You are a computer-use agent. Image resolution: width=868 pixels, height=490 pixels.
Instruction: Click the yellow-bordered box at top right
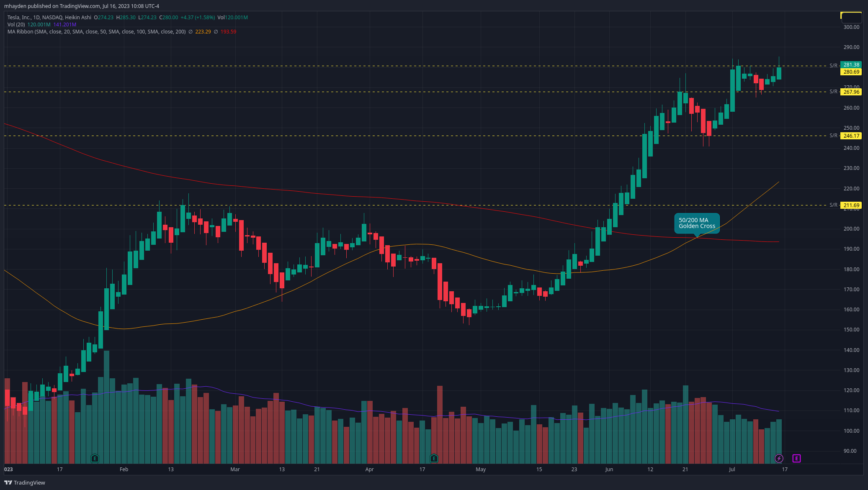(851, 17)
